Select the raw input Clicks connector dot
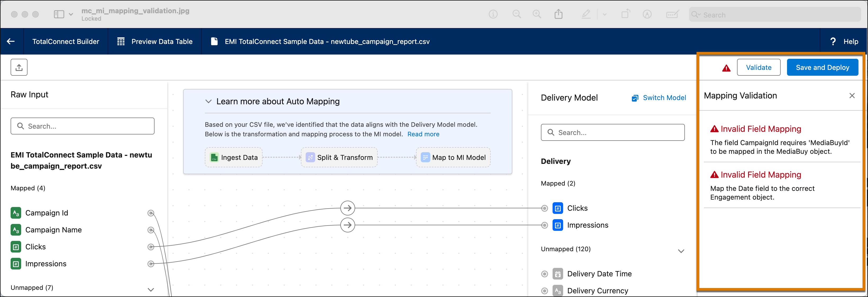The height and width of the screenshot is (297, 868). click(x=151, y=247)
